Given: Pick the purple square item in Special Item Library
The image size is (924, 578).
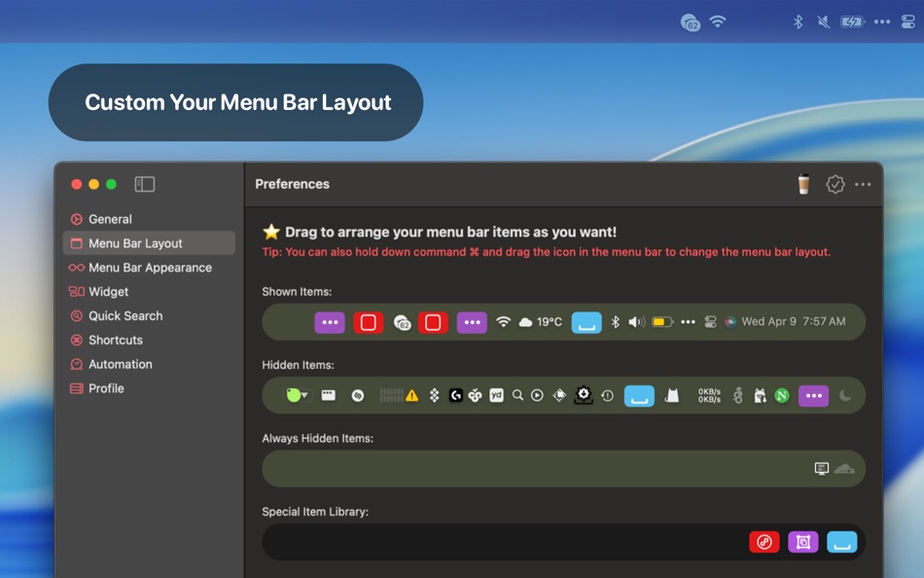Looking at the screenshot, I should click(x=803, y=542).
